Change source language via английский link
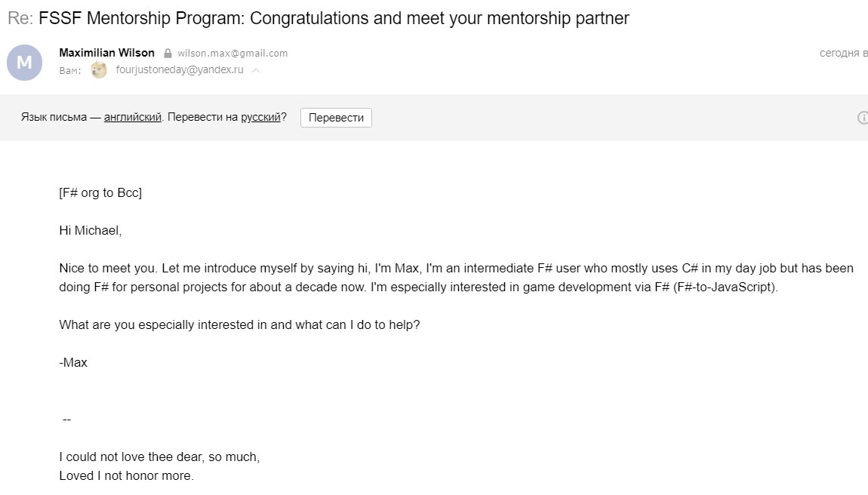868x495 pixels. [x=132, y=118]
